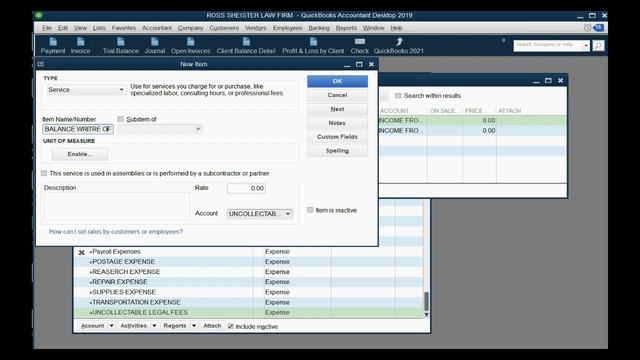The width and height of the screenshot is (640, 360).
Task: Open the Type Service dropdown
Action: pos(121,89)
